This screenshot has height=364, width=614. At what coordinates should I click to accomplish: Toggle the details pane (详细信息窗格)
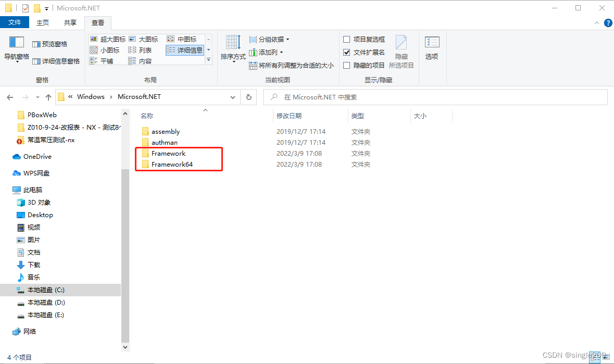coord(56,61)
